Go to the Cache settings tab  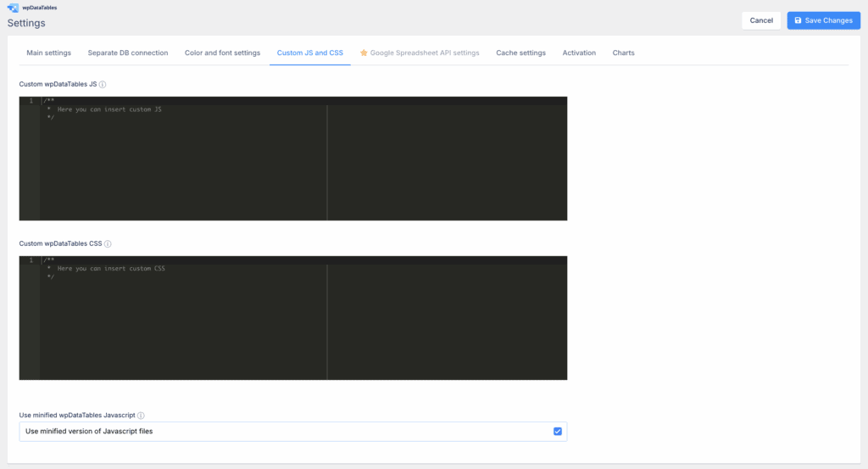pos(521,53)
